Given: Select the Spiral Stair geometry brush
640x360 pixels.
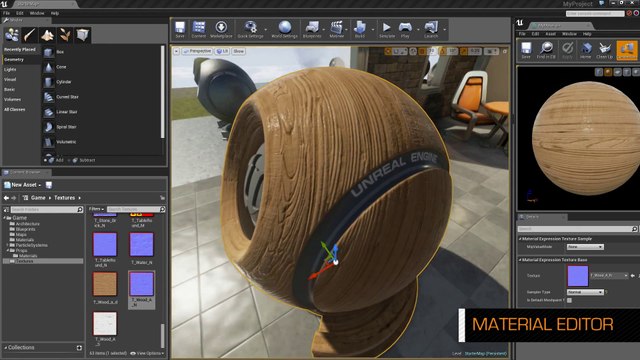Looking at the screenshot, I should click(66, 127).
